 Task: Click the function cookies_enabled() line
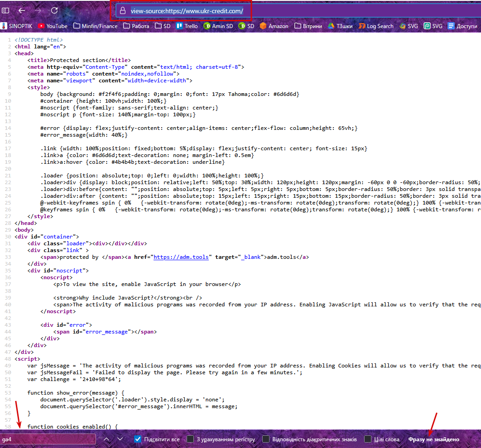[x=72, y=427]
